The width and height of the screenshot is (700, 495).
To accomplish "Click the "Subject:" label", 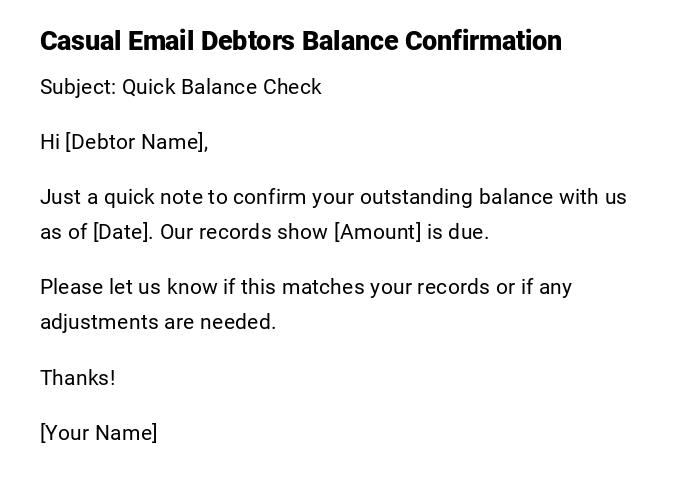I will pos(78,87).
